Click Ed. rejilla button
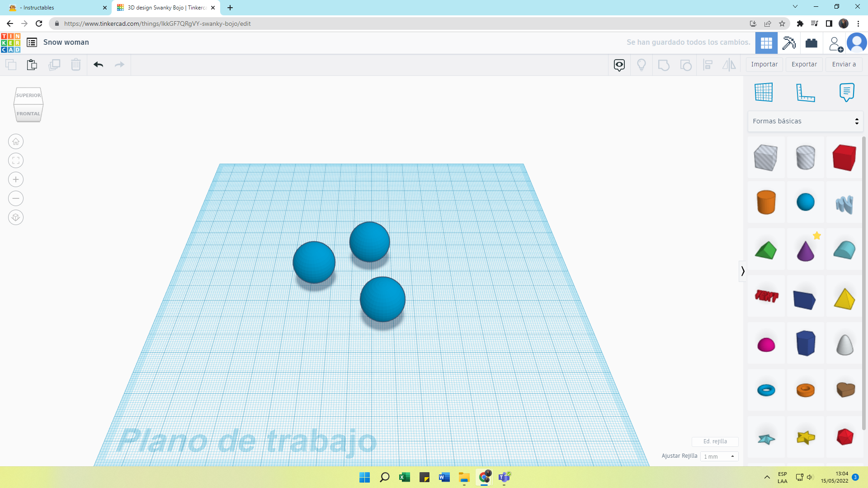The image size is (868, 488). coord(715,441)
